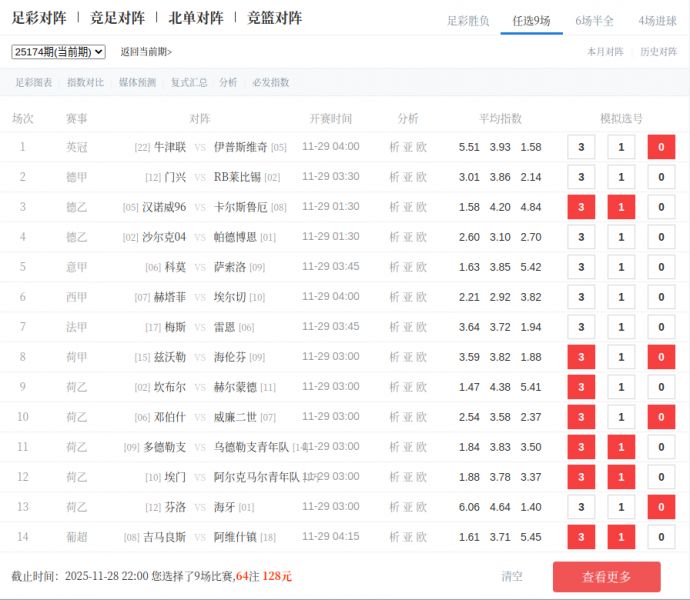Switch to the 足彩胜负 tab
The width and height of the screenshot is (690, 600).
coord(467,20)
